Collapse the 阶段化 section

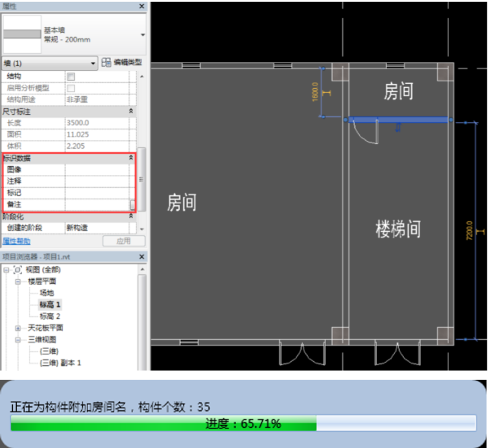(131, 216)
